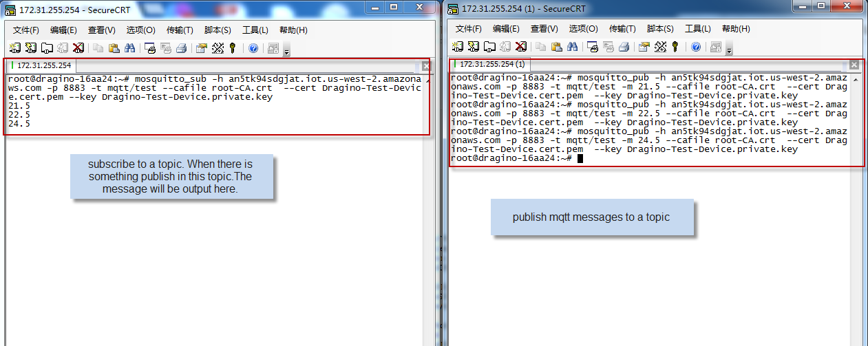Click Print Screen icon in right window
This screenshot has width=868, height=346.
(593, 47)
